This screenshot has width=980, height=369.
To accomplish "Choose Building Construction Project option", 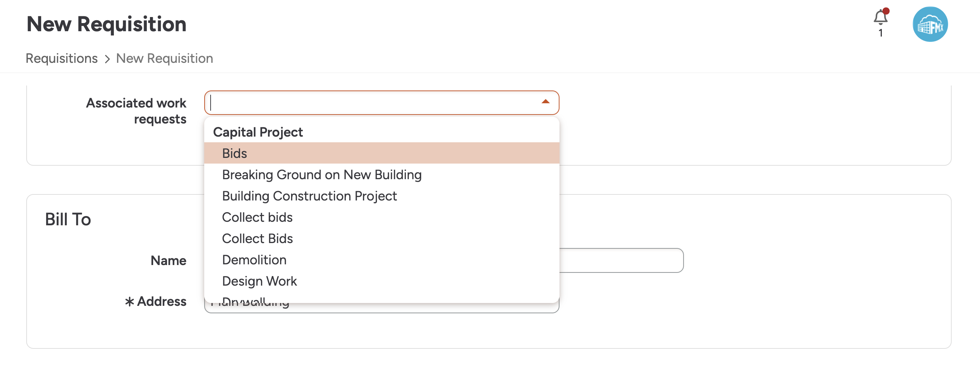I will click(x=309, y=196).
